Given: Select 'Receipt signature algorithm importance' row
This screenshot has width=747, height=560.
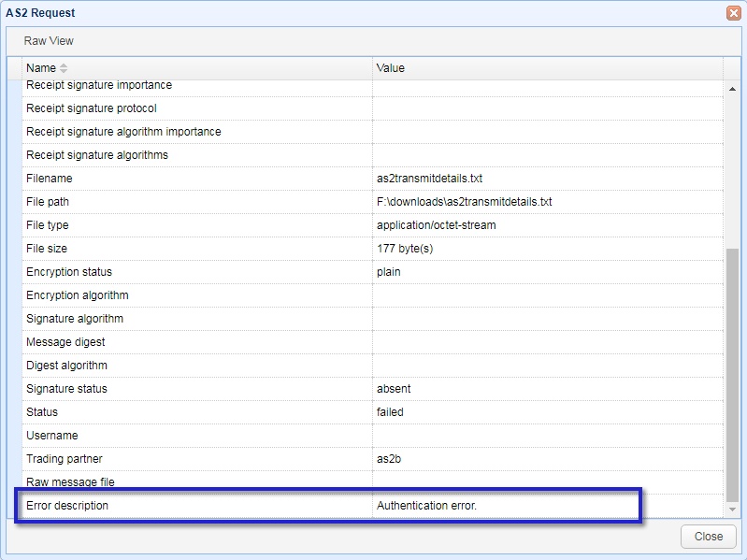Looking at the screenshot, I should click(372, 132).
